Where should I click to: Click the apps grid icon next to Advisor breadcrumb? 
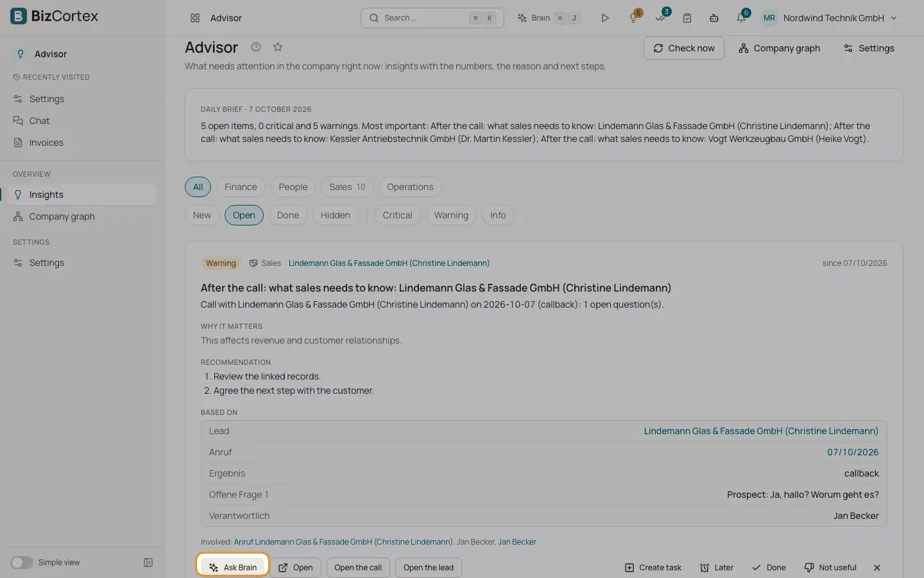[x=195, y=18]
